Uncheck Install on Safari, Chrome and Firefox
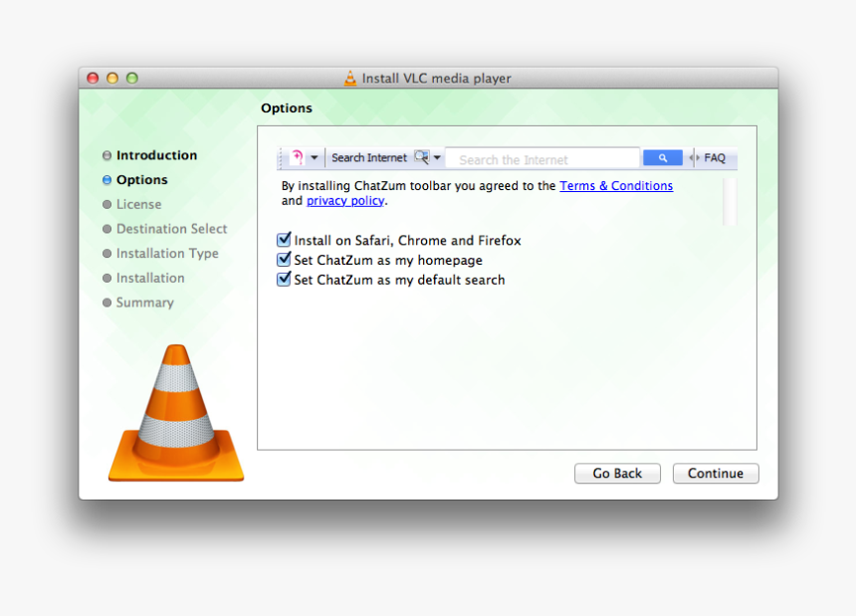 tap(284, 239)
